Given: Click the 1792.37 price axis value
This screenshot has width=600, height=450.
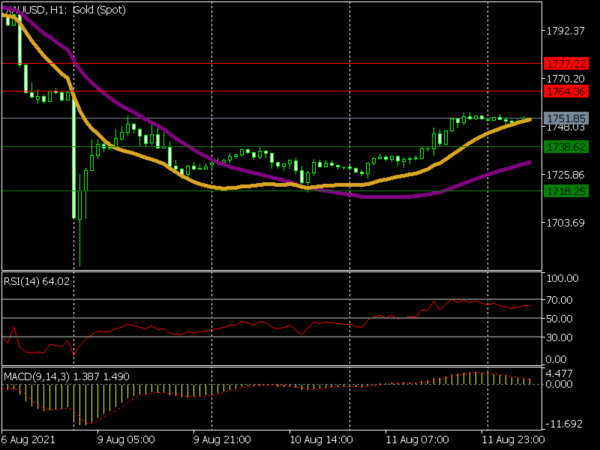Looking at the screenshot, I should click(x=565, y=30).
